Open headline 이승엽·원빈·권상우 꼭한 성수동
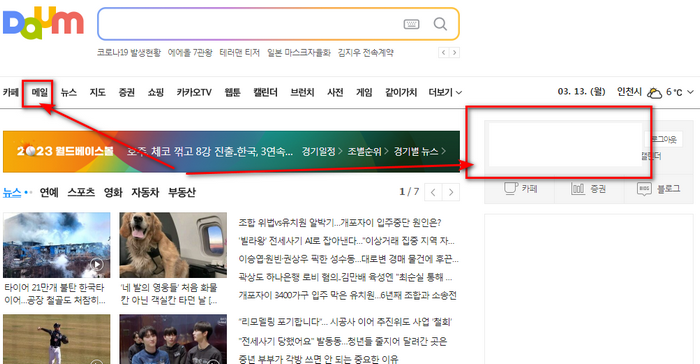This screenshot has height=364, width=700. click(x=348, y=259)
